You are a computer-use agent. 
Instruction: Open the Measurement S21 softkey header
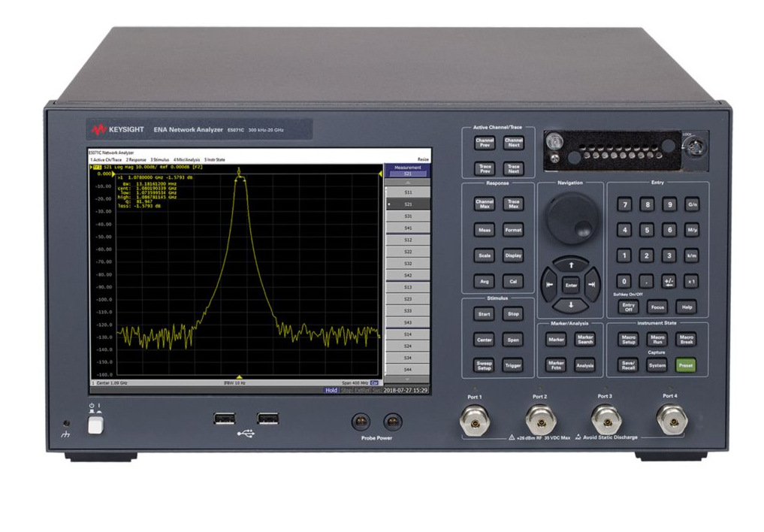(x=408, y=171)
